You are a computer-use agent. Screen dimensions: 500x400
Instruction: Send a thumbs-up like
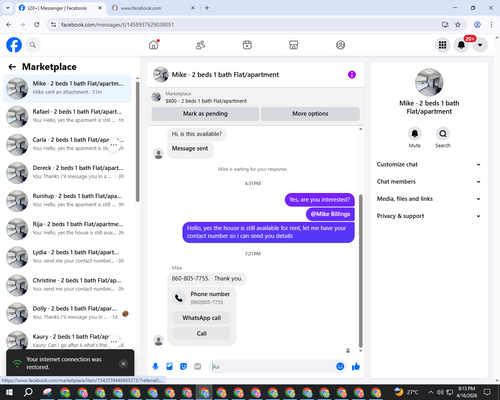[356, 367]
